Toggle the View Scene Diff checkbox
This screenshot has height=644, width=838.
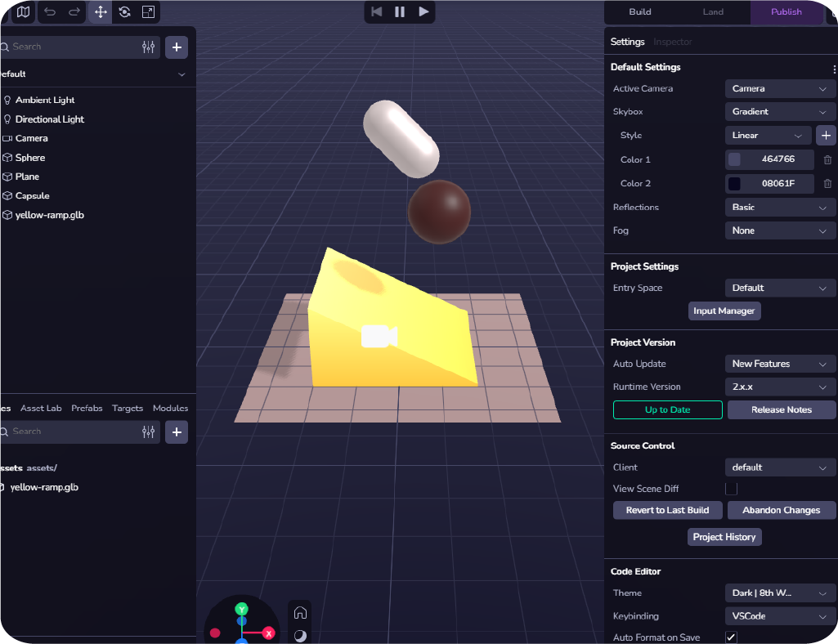(x=731, y=489)
